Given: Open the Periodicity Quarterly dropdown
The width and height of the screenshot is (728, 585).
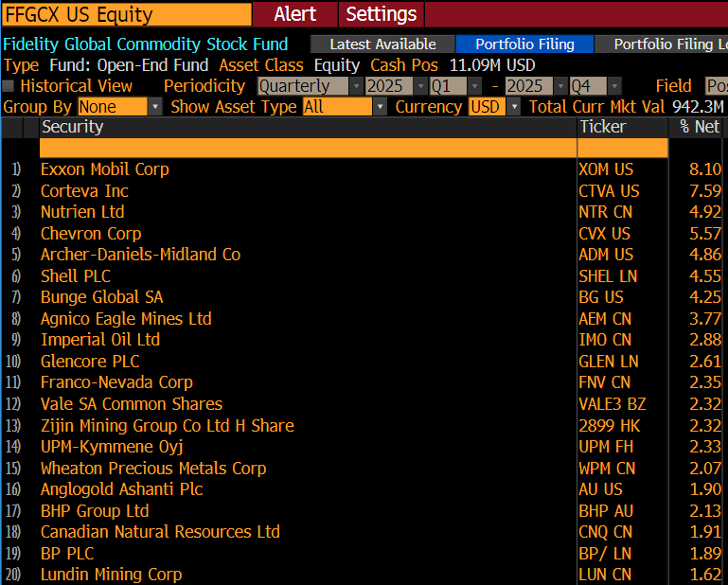Looking at the screenshot, I should click(310, 86).
